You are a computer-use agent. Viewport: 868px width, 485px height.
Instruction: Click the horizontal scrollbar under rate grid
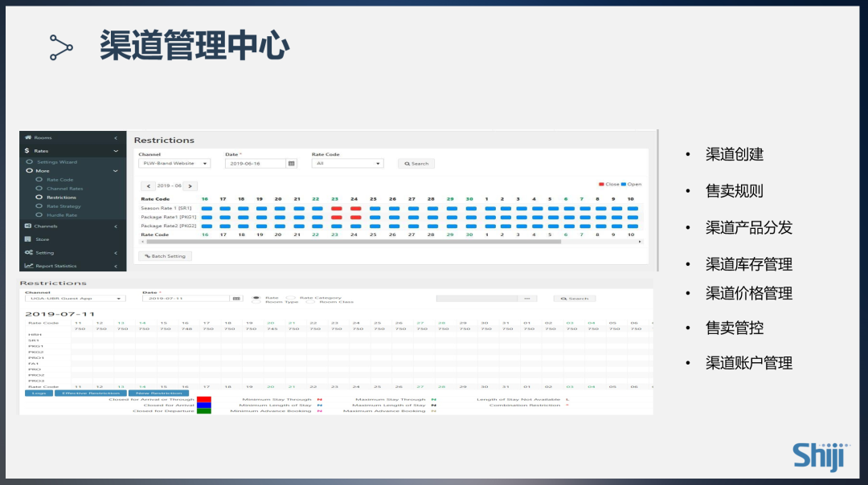tap(353, 242)
